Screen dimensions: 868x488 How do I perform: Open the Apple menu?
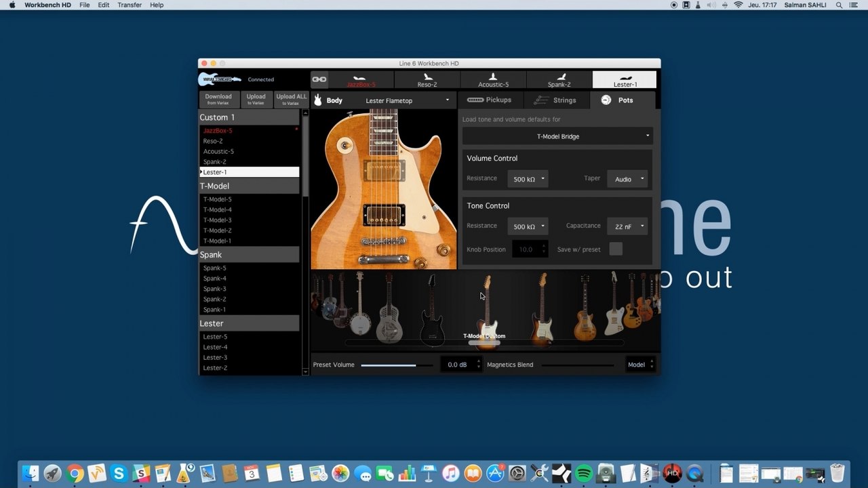(12, 5)
